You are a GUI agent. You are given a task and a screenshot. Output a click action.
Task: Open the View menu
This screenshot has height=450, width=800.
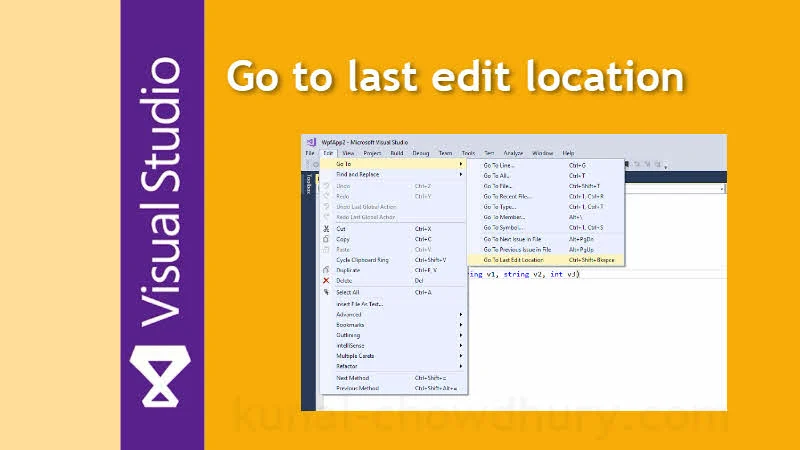pyautogui.click(x=348, y=153)
